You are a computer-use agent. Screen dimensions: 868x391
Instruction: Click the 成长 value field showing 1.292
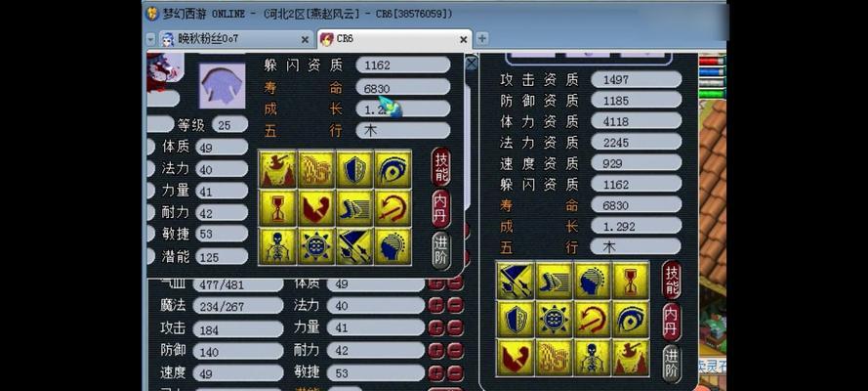(636, 226)
